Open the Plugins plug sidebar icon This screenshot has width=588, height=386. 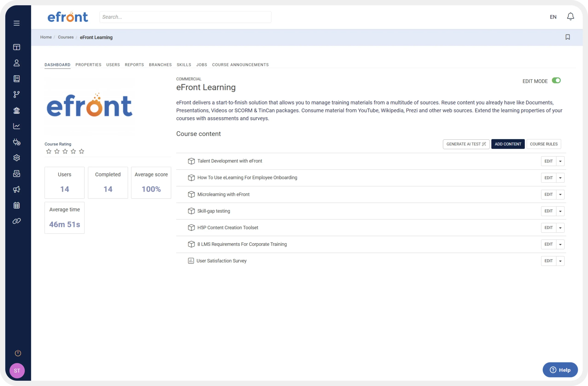tap(17, 142)
